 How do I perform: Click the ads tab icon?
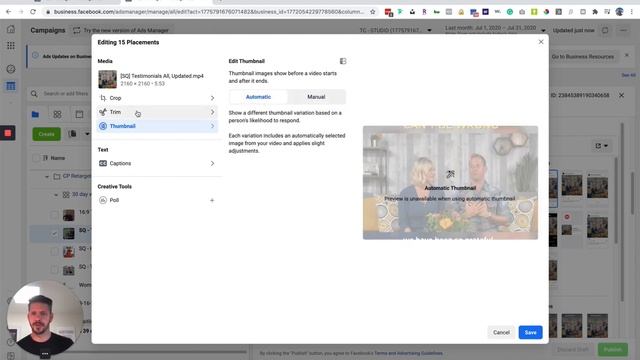(x=79, y=115)
